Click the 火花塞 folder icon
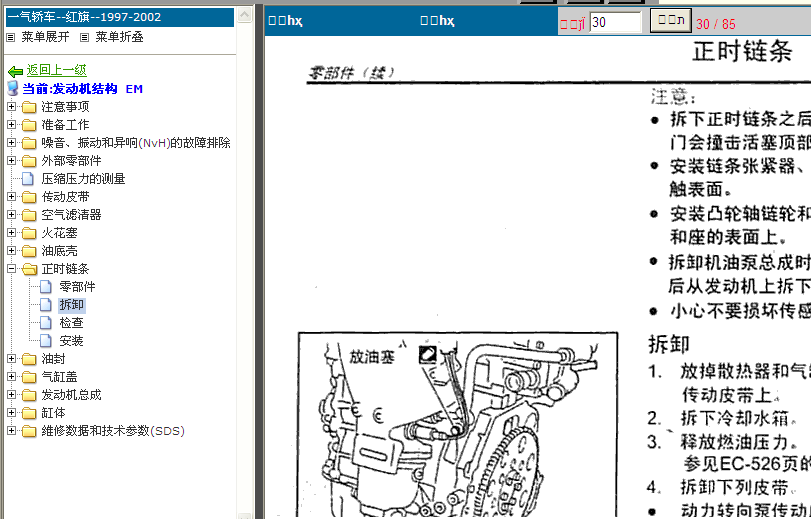This screenshot has height=519, width=811. click(29, 233)
